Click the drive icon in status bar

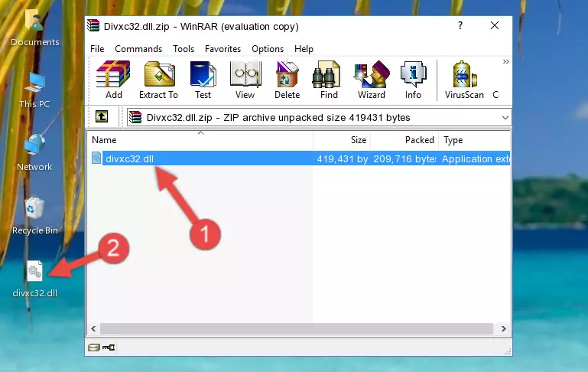93,348
